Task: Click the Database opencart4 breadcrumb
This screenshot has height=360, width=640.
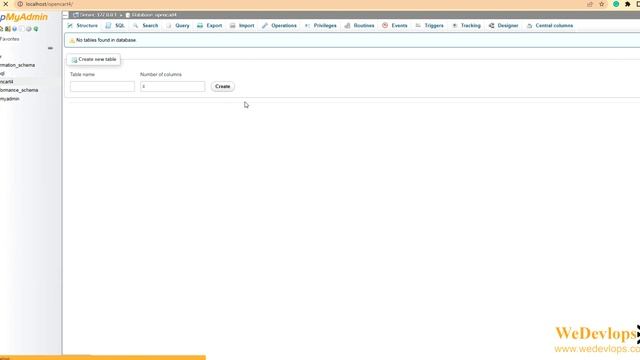Action: click(x=151, y=15)
